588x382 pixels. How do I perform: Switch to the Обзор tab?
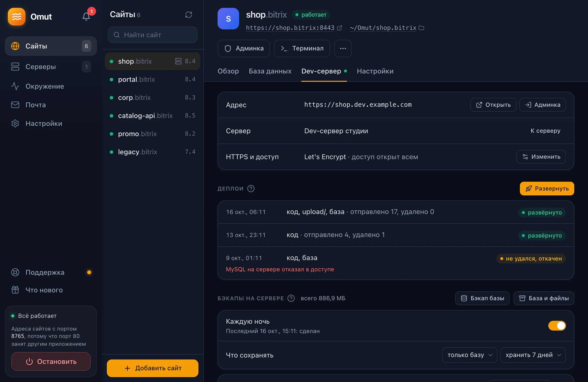point(228,71)
